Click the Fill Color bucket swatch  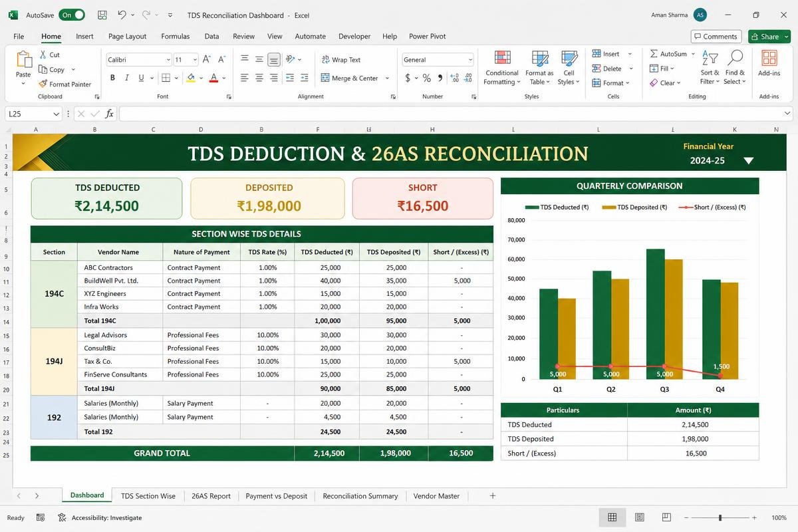click(x=191, y=78)
